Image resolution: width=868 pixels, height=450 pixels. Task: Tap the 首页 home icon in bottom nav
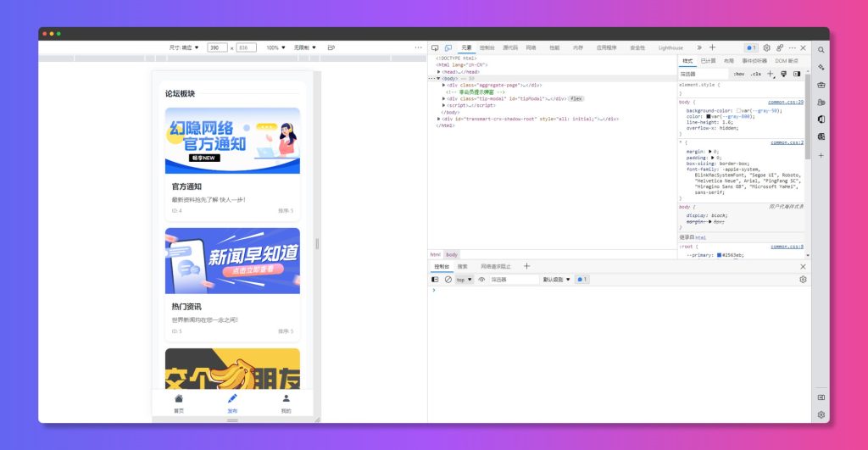178,398
